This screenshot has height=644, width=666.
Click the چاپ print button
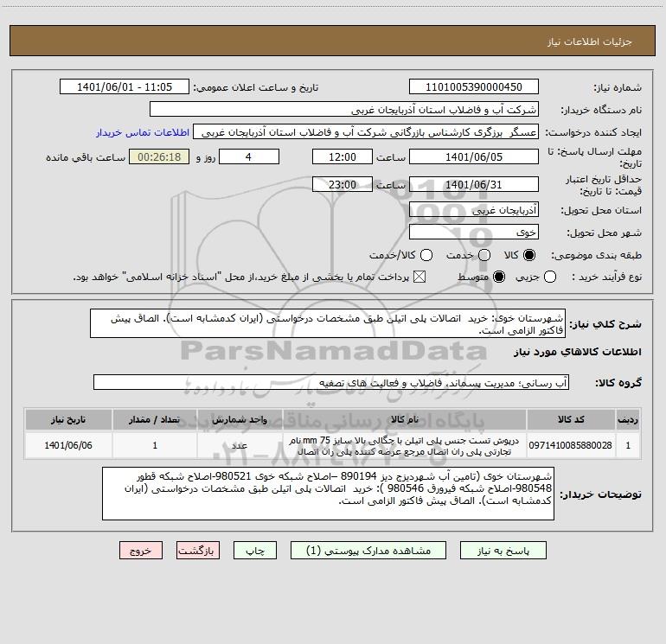pyautogui.click(x=255, y=551)
